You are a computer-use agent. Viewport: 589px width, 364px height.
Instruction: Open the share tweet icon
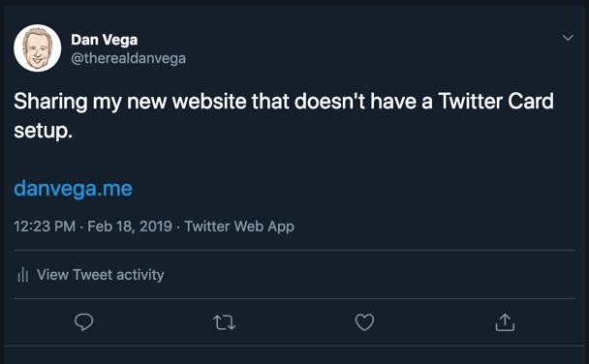point(505,322)
